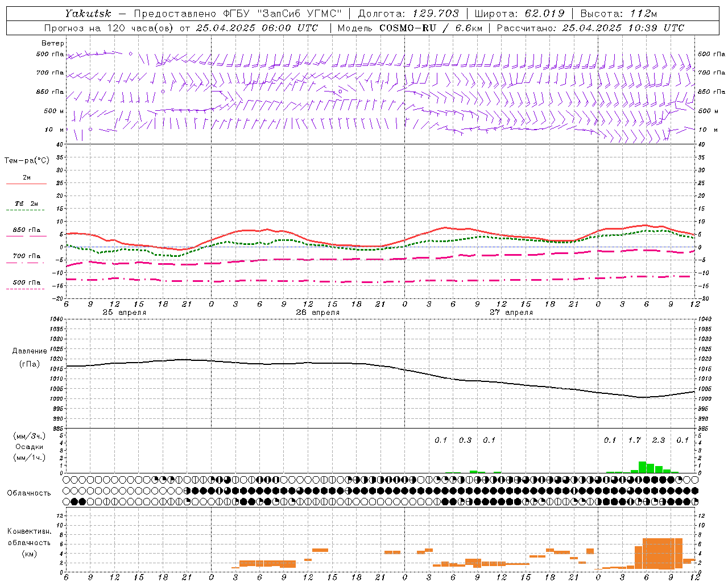Click the right 850 гПа wind level label

coord(712,92)
